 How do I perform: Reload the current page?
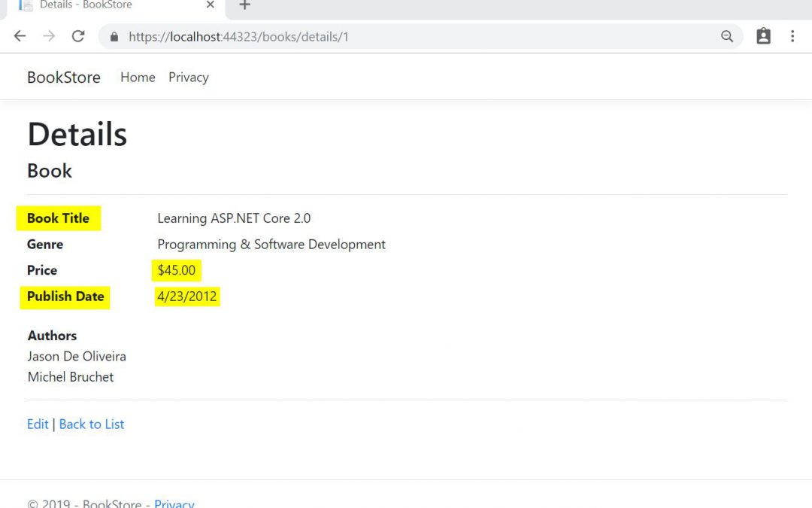(x=78, y=36)
